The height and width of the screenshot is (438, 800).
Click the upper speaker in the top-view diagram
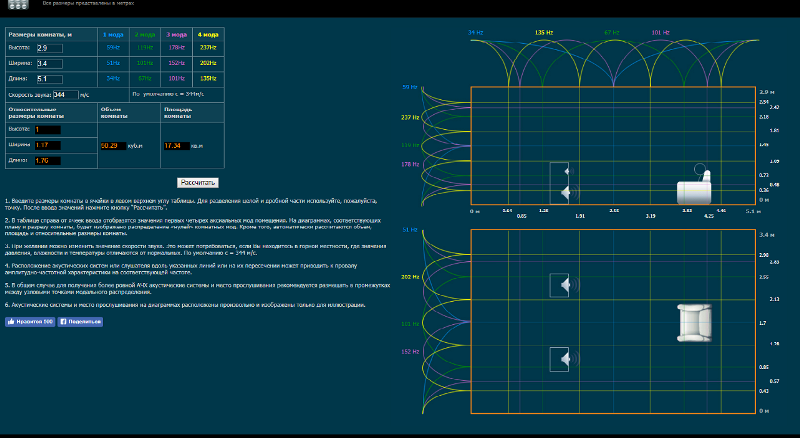tap(560, 286)
